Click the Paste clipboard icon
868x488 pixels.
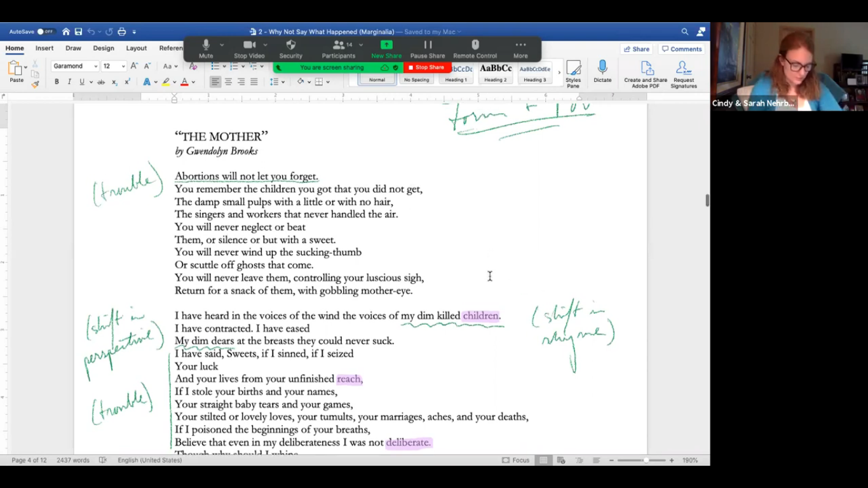(16, 69)
